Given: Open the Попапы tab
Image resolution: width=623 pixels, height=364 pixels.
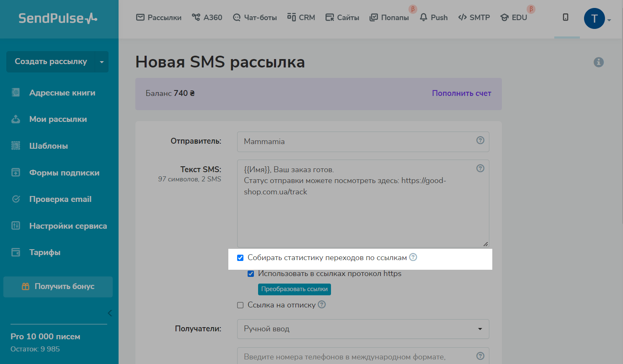Looking at the screenshot, I should click(389, 18).
